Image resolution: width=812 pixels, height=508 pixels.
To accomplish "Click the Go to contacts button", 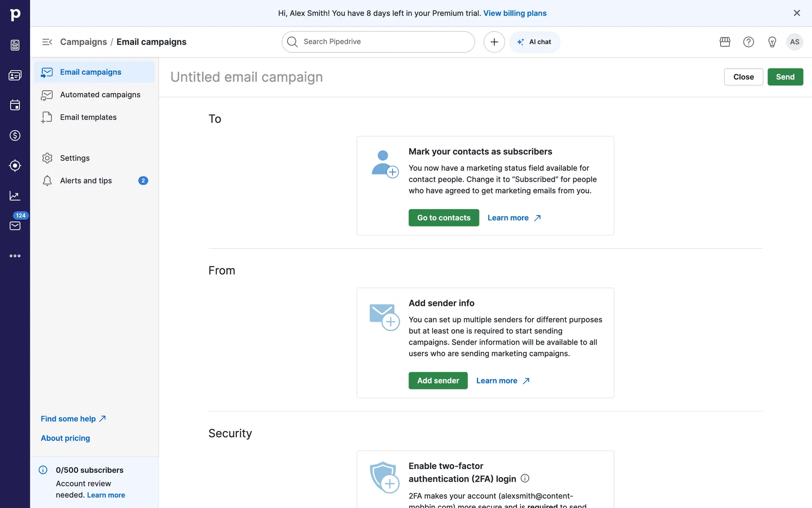I will tap(444, 218).
